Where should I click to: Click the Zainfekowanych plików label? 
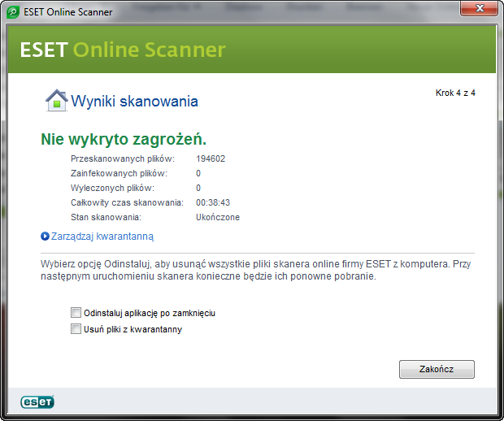[x=119, y=174]
